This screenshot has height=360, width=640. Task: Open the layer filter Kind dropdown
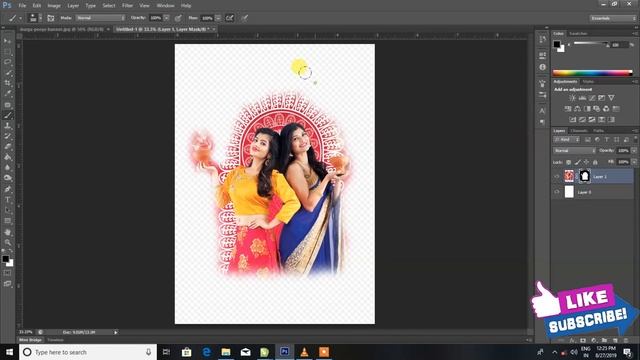[567, 140]
